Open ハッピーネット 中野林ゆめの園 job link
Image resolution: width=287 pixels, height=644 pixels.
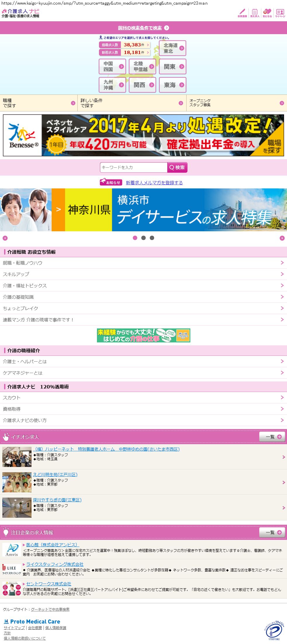(106, 449)
